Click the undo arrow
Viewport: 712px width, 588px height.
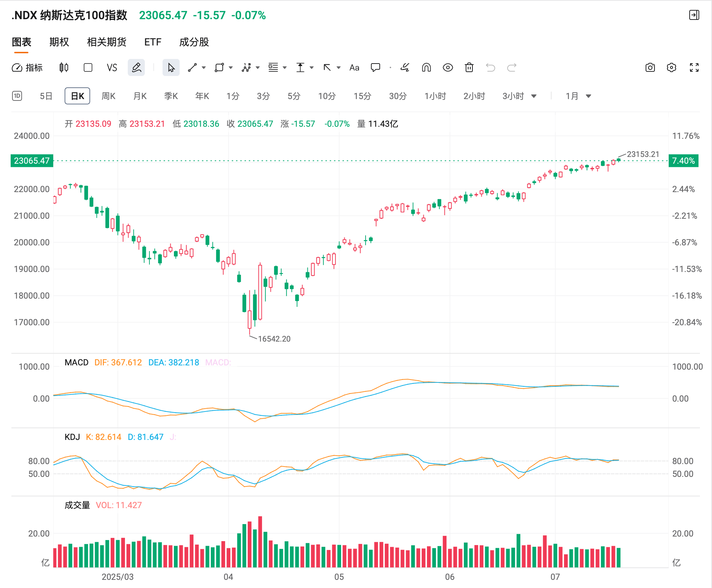tap(491, 67)
